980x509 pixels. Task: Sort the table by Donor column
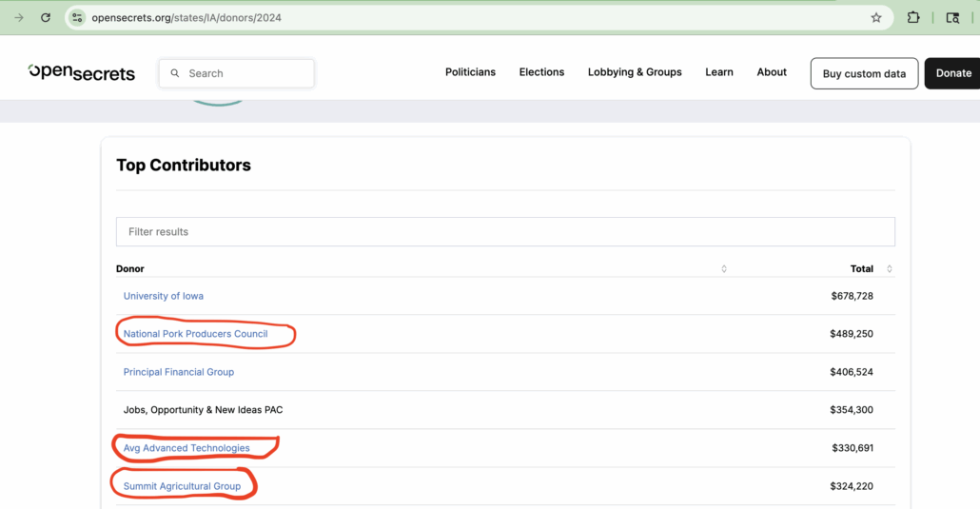click(723, 269)
